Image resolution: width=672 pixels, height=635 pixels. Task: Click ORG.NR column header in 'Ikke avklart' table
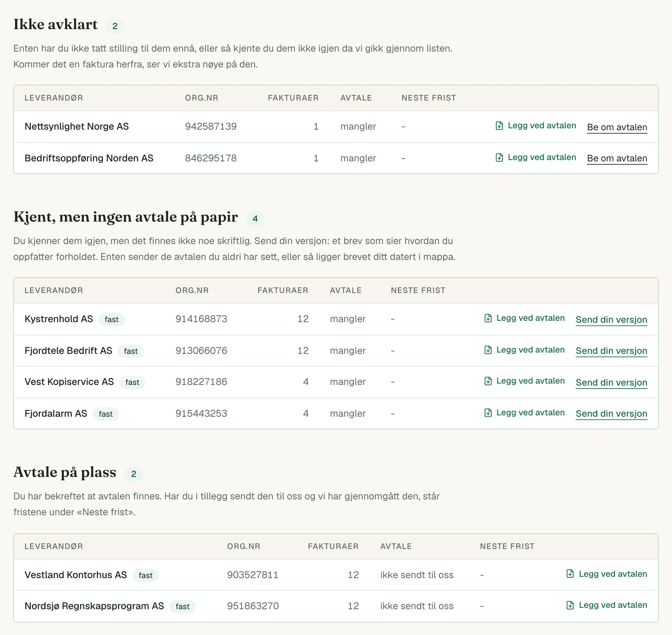pos(201,98)
